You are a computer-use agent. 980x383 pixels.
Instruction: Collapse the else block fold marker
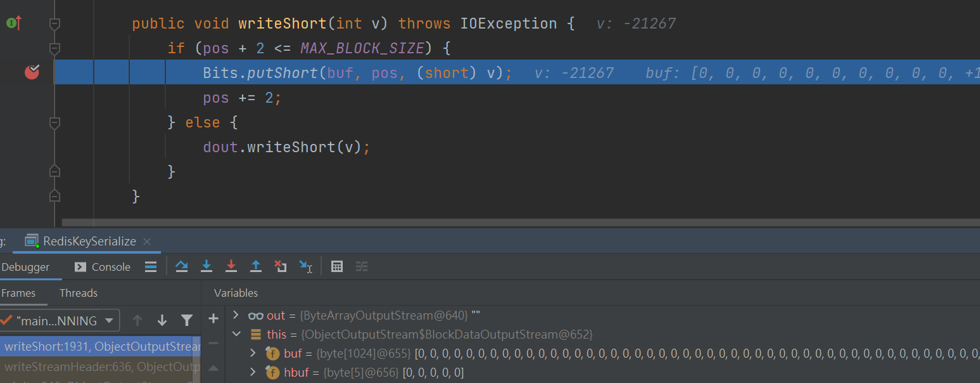coord(54,122)
